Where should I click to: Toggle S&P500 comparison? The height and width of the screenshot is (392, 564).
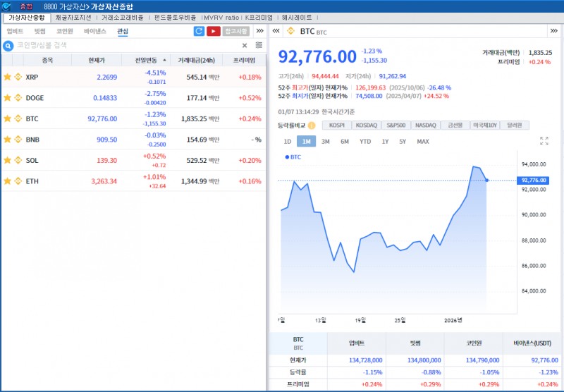[x=396, y=125]
